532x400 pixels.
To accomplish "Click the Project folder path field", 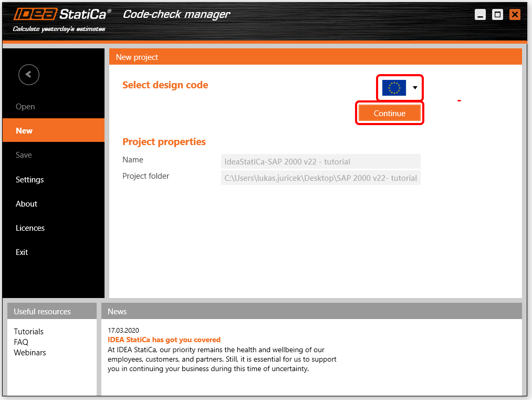I will [x=321, y=178].
